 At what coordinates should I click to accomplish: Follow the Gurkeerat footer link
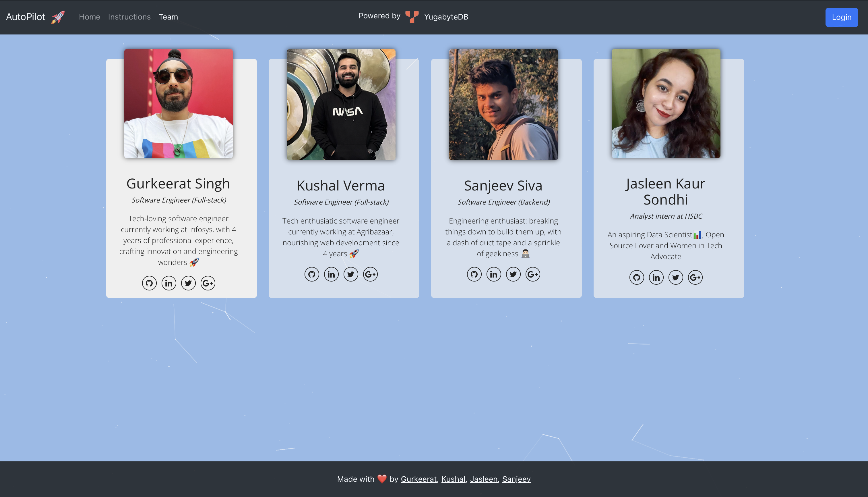(418, 479)
